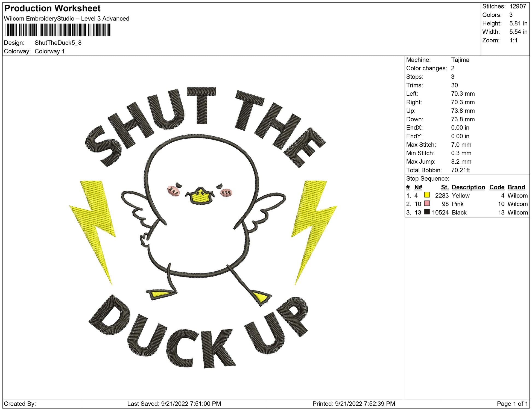Click the Description column header
Image resolution: width=532 pixels, height=409 pixels.
click(x=468, y=187)
